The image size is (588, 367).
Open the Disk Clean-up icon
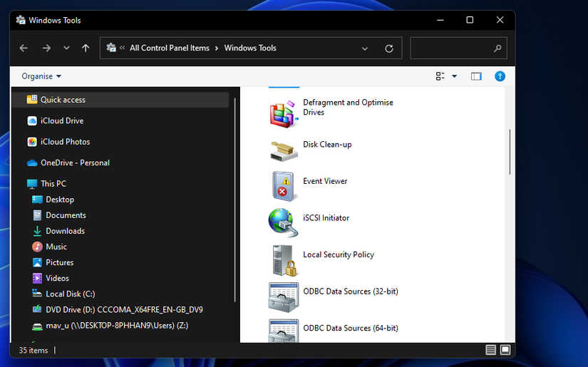click(284, 152)
